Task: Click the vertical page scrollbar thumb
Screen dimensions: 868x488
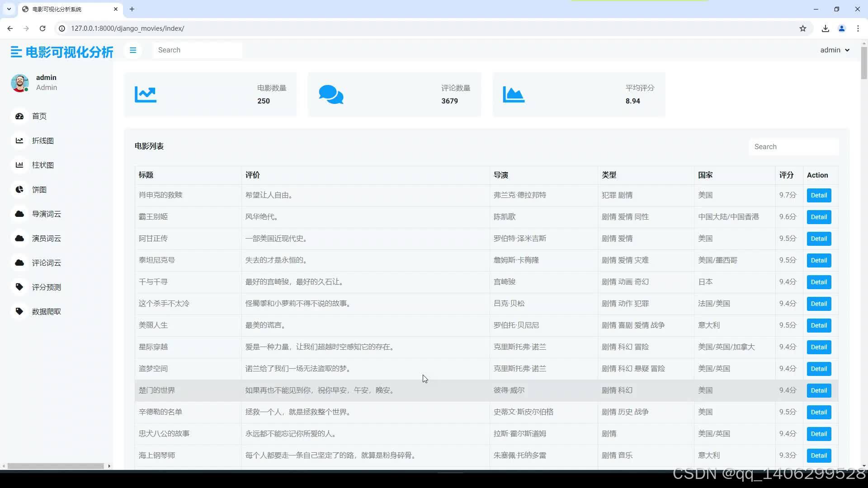Action: click(864, 63)
